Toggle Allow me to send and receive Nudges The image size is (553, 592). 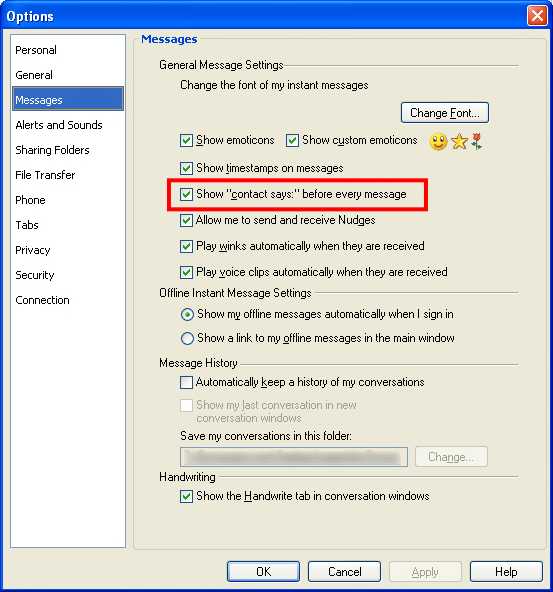pos(186,220)
